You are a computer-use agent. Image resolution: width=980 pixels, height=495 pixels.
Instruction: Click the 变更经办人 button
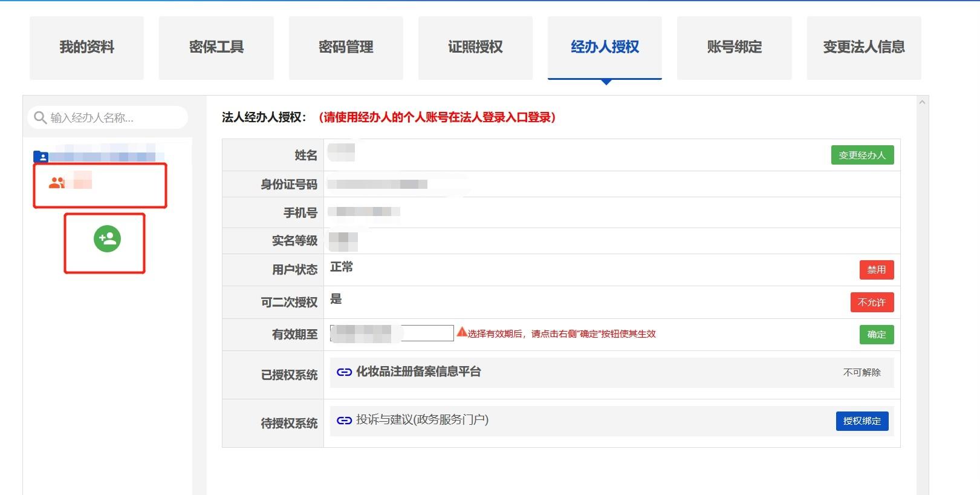862,156
